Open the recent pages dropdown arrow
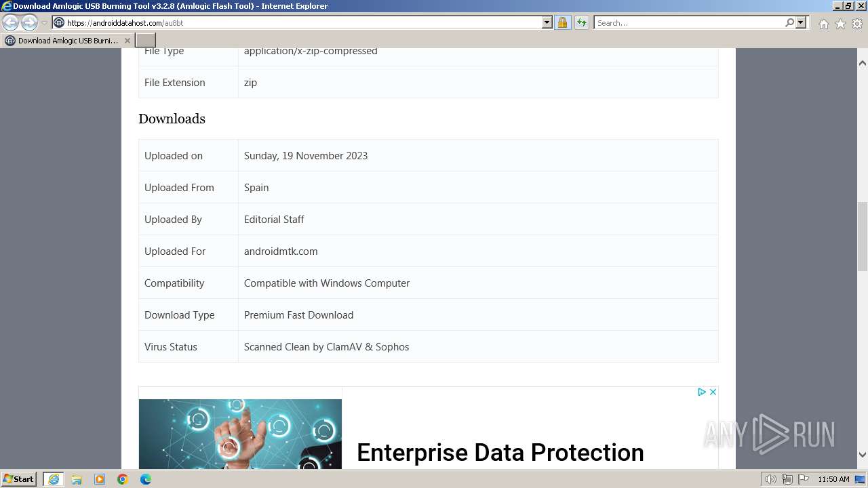Screen dimensions: 868x488 pyautogui.click(x=44, y=23)
